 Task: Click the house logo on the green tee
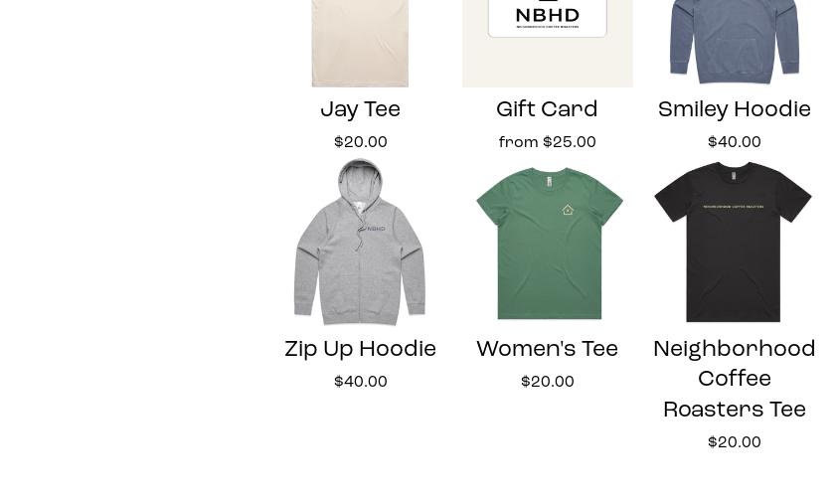(x=568, y=210)
